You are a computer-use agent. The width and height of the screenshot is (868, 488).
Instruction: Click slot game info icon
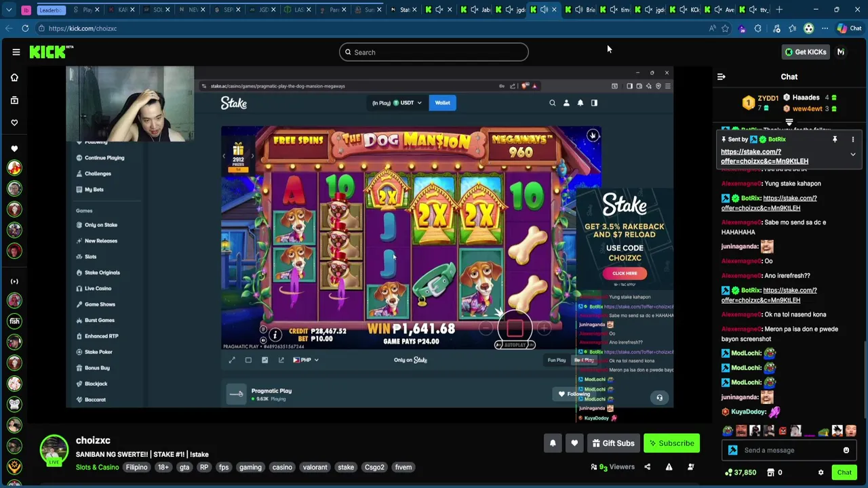(275, 334)
